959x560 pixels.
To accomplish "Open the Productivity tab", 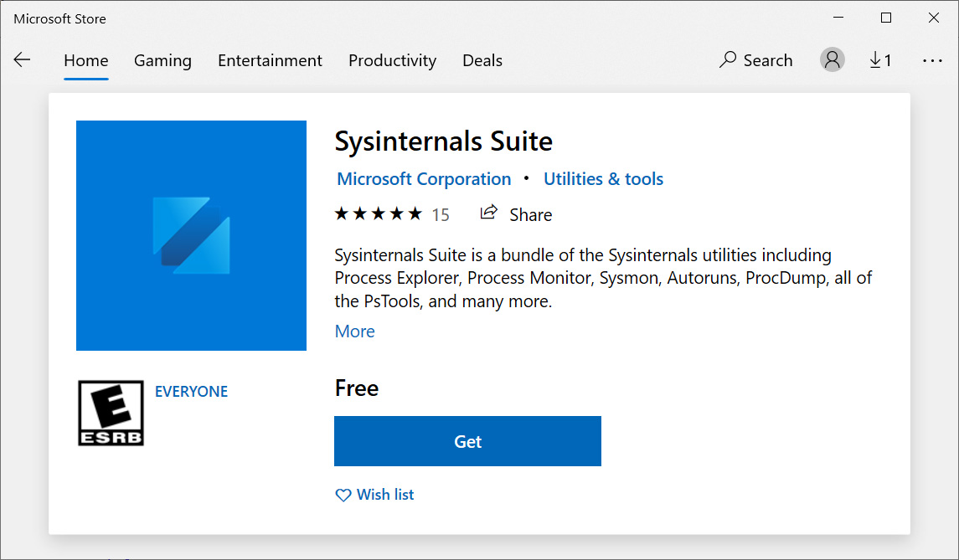I will point(393,60).
